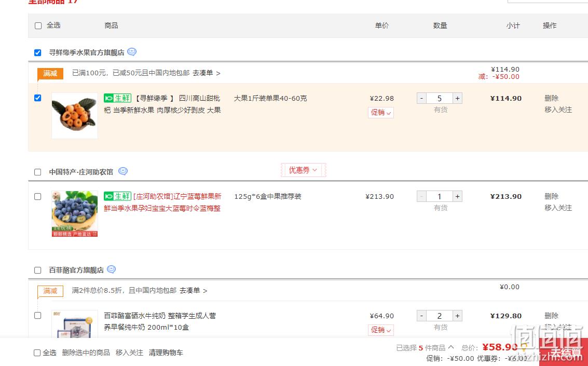Open store link 百菲酪官方旗舰店
Viewport: 588px width, 366px height.
[76, 270]
